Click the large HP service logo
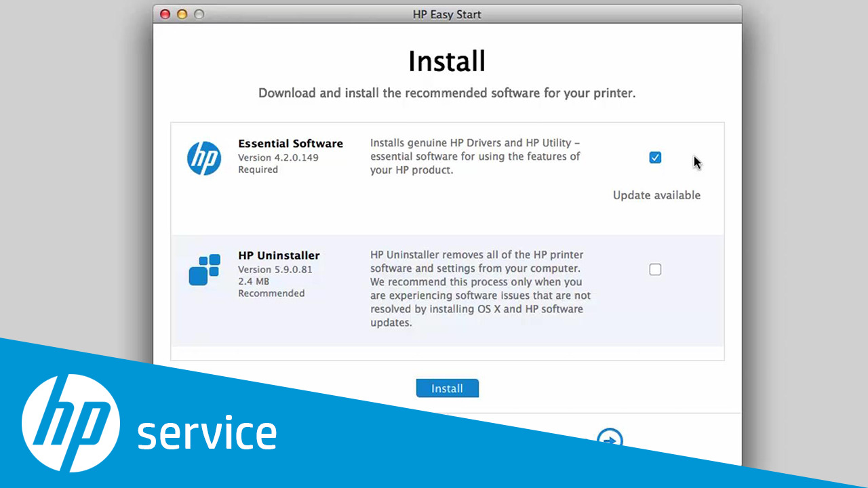Viewport: 868px width, 488px height. click(x=71, y=423)
